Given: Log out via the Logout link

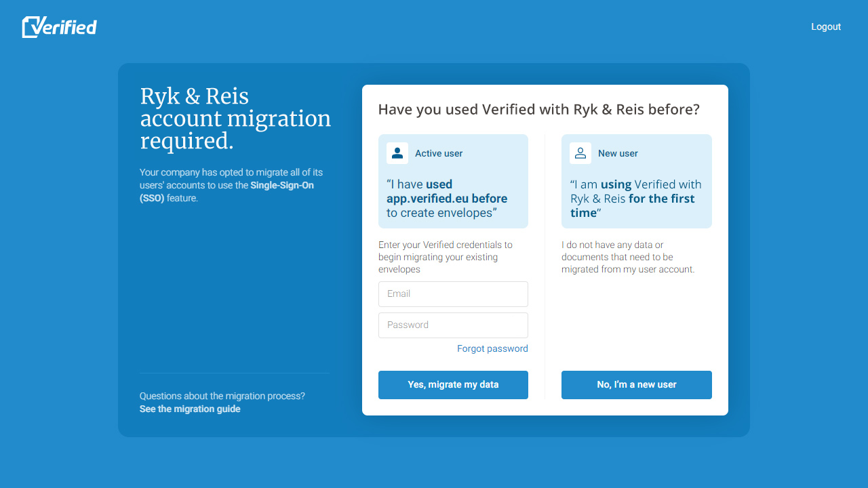Looking at the screenshot, I should 826,26.
